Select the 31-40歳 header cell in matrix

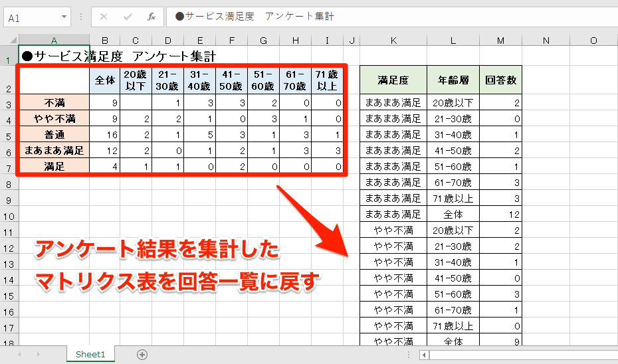pyautogui.click(x=199, y=80)
